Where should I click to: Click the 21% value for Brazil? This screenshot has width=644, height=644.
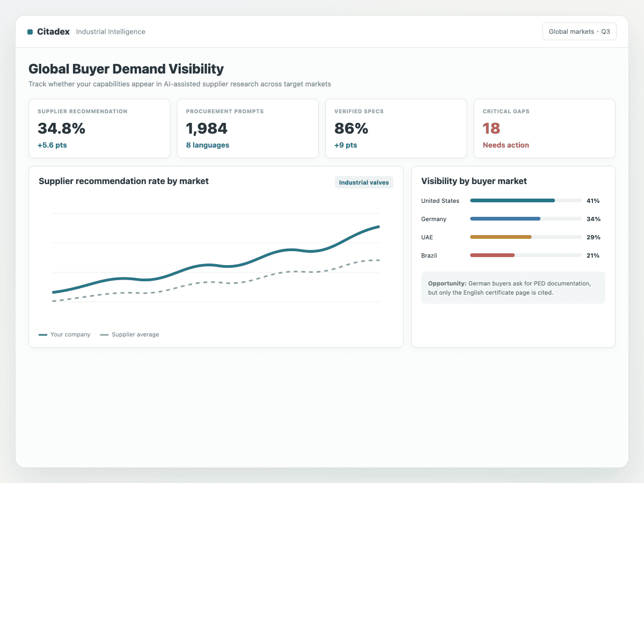[593, 255]
